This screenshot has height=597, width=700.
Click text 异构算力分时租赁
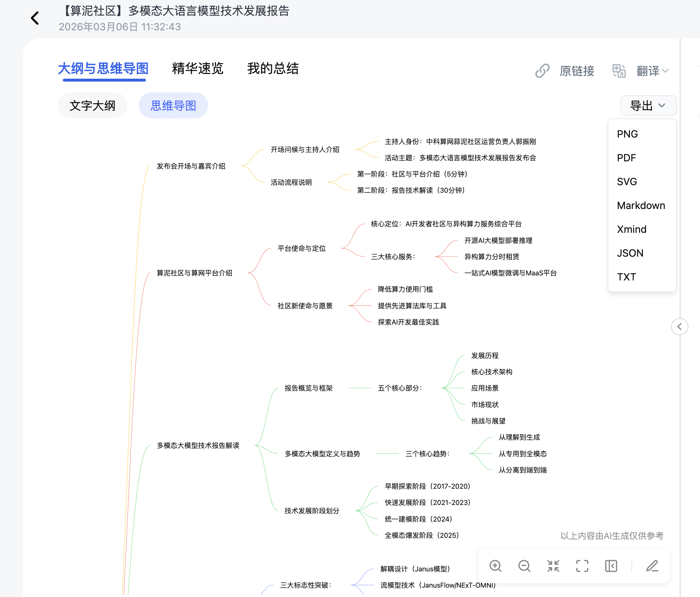492,257
